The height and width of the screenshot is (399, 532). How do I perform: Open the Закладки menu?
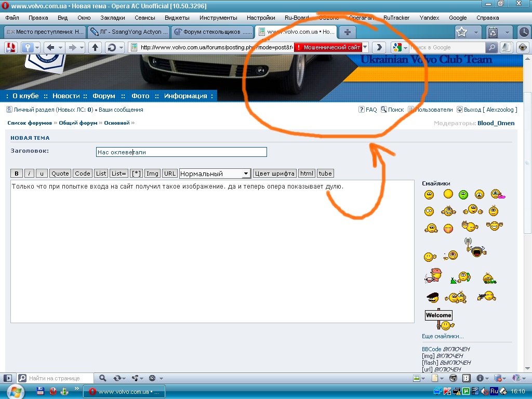click(x=112, y=18)
